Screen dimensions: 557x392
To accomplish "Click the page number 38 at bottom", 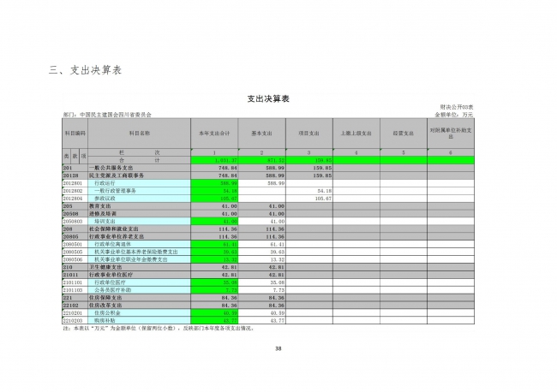I will point(278,347).
